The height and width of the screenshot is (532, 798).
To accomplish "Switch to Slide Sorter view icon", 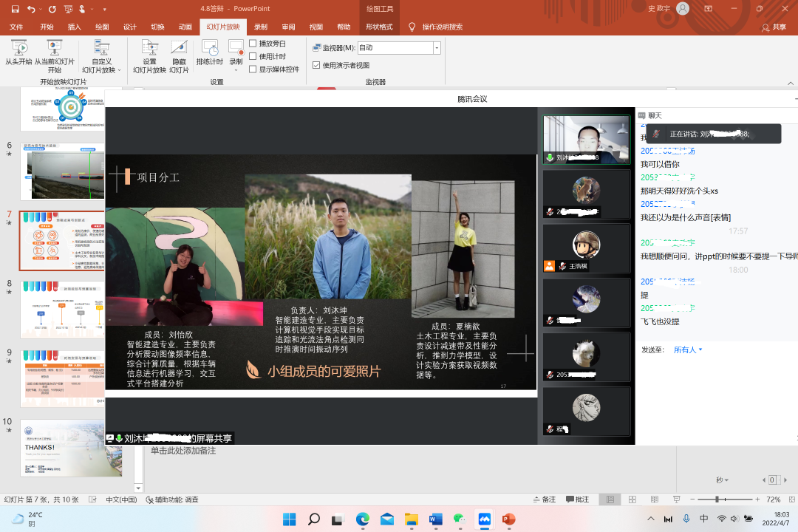I will (632, 499).
